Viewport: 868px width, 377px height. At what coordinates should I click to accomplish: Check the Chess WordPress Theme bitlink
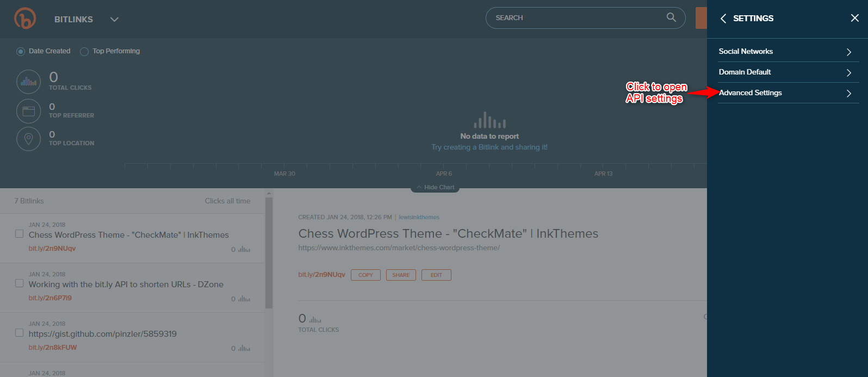[19, 234]
